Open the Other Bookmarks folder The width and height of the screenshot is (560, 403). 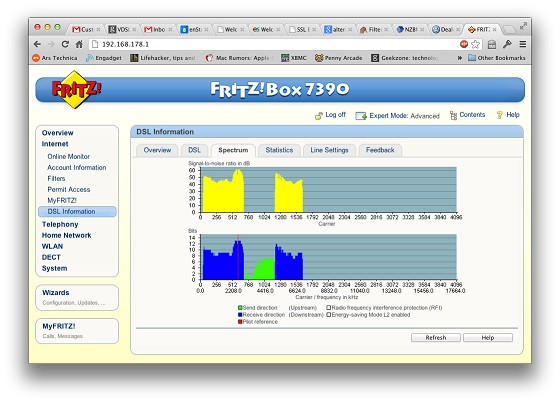coord(497,58)
